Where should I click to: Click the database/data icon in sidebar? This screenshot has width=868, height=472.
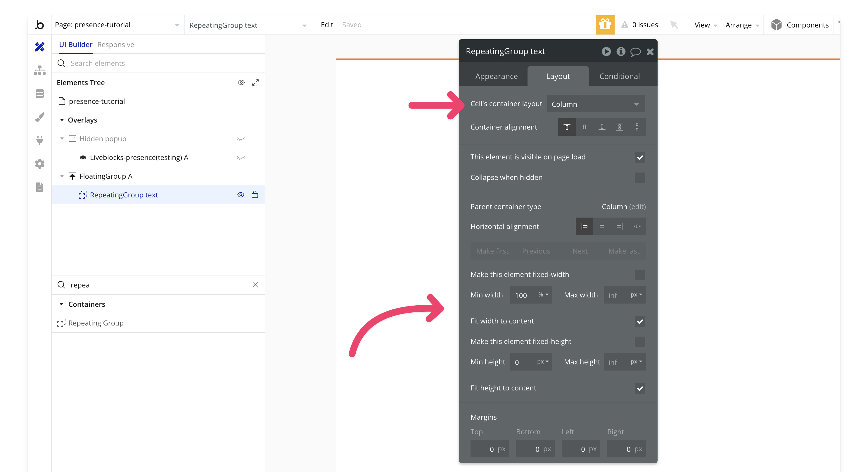coord(39,93)
